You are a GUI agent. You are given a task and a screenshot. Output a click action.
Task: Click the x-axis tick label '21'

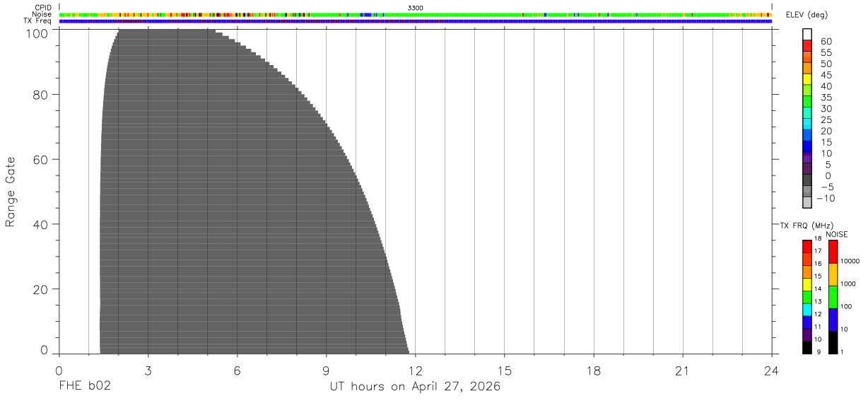tap(682, 371)
